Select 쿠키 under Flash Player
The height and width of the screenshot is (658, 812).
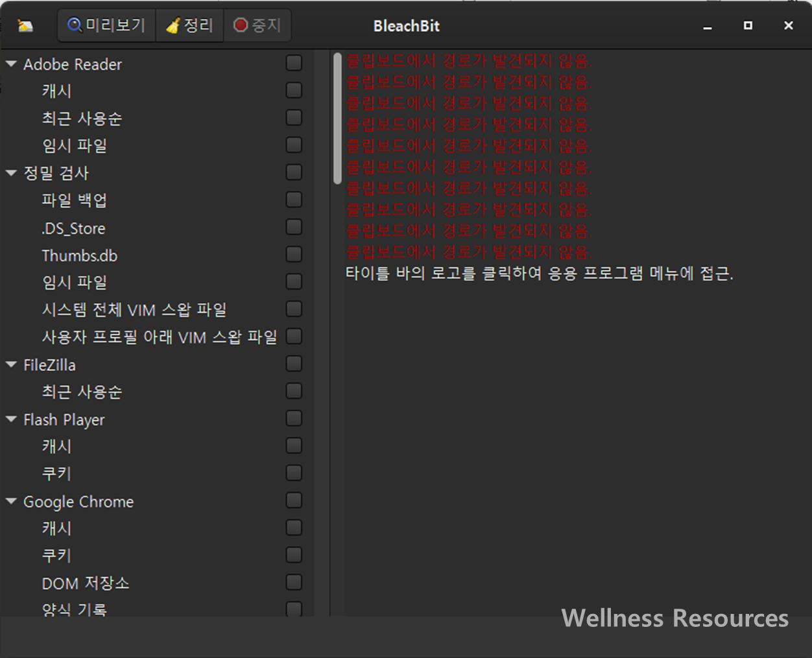(57, 474)
